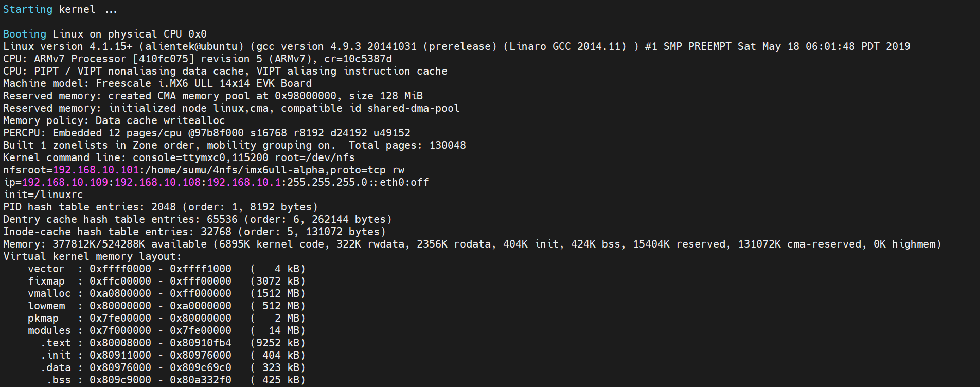Click the "PID hash table entries" line
The height and width of the screenshot is (387, 980).
tap(160, 207)
